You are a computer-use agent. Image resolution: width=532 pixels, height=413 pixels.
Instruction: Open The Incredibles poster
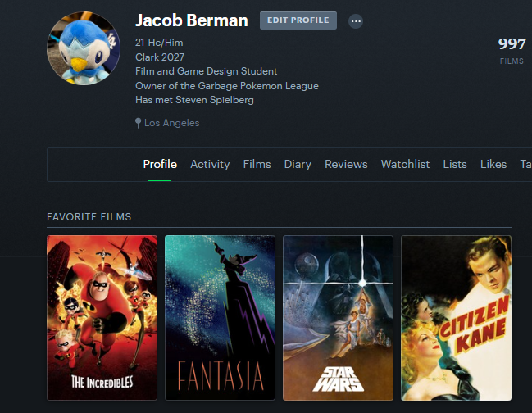102,318
